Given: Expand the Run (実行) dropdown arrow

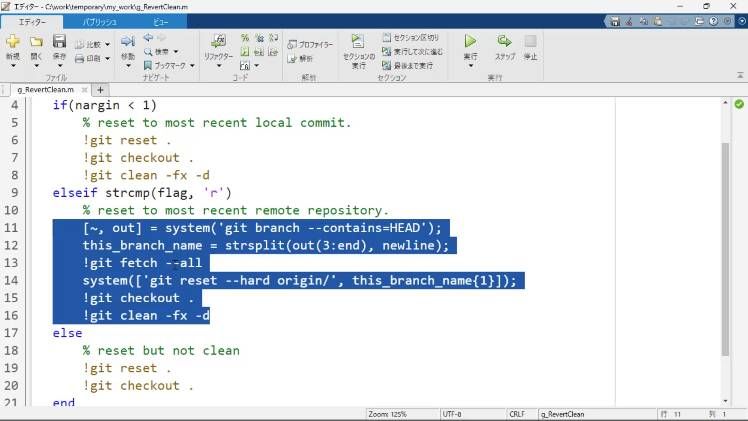Looking at the screenshot, I should pos(470,66).
